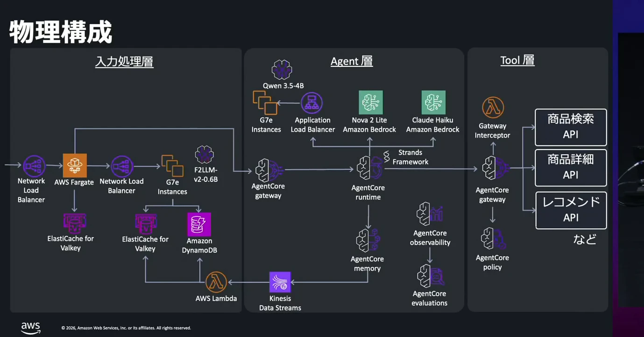
Task: Open the Amazon DynamoDB icon
Action: click(x=199, y=224)
